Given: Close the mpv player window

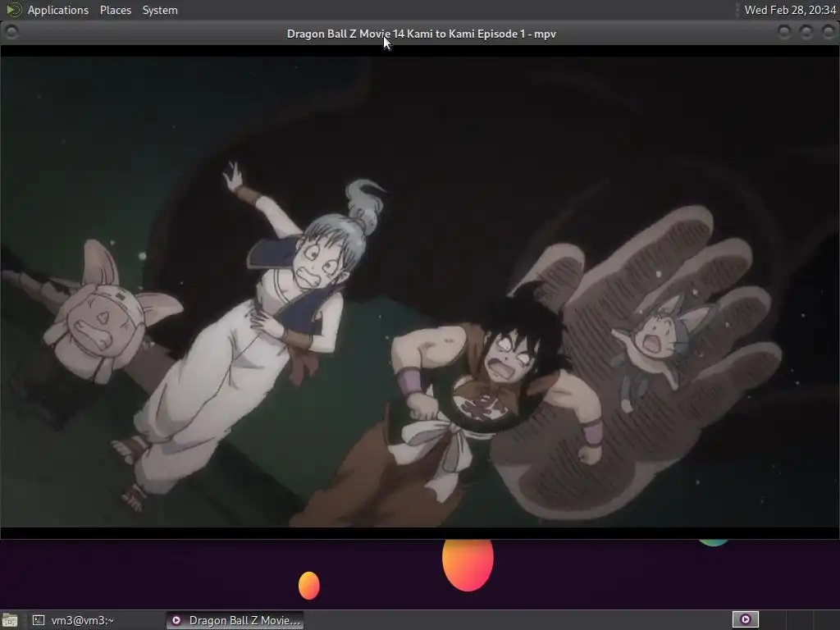Looking at the screenshot, I should click(829, 33).
